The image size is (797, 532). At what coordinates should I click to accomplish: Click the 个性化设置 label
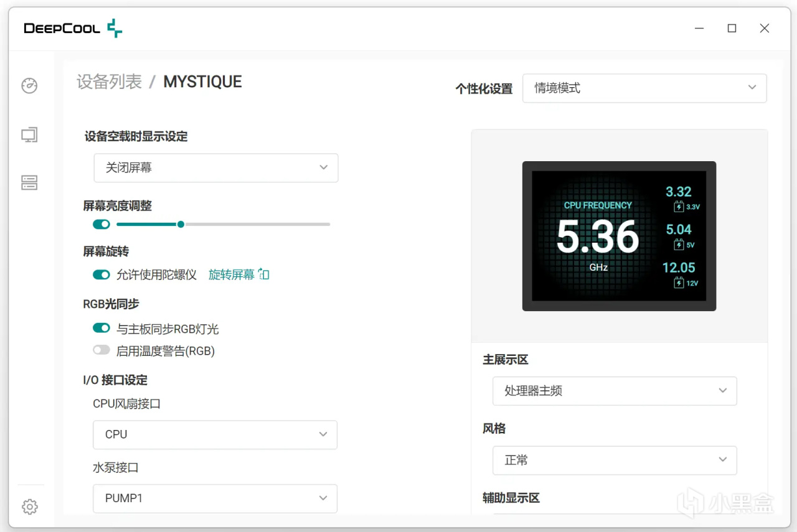click(x=484, y=89)
